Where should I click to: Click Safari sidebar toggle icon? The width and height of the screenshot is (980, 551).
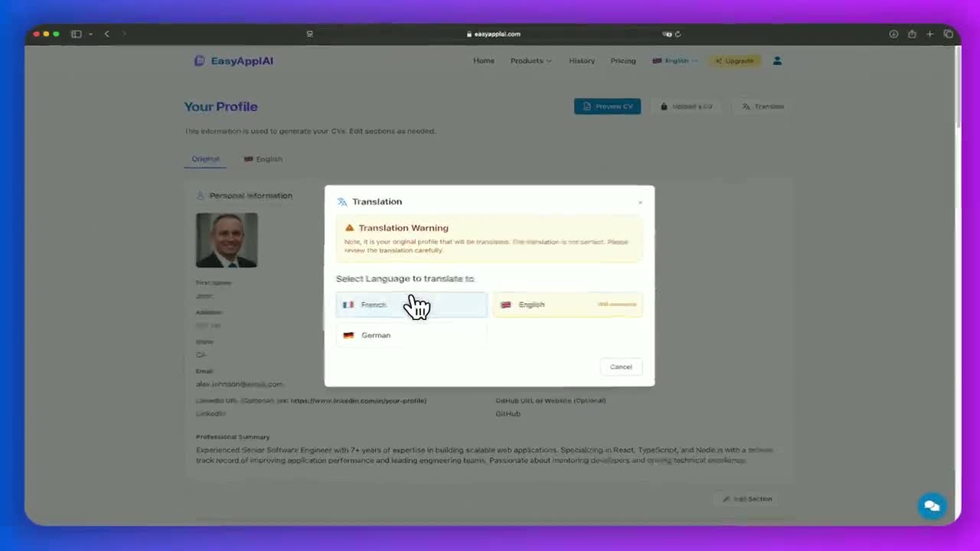click(x=77, y=34)
